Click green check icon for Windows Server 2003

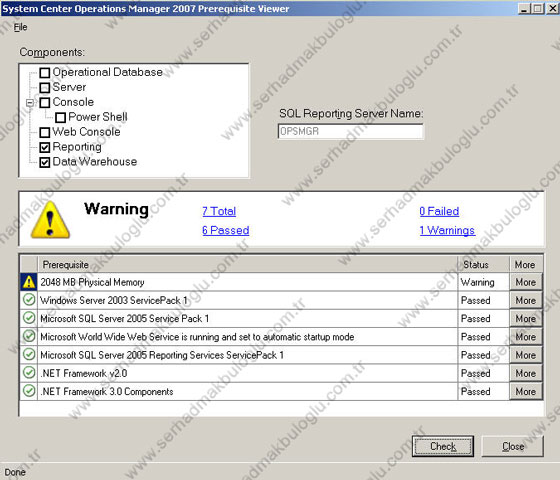click(x=29, y=300)
